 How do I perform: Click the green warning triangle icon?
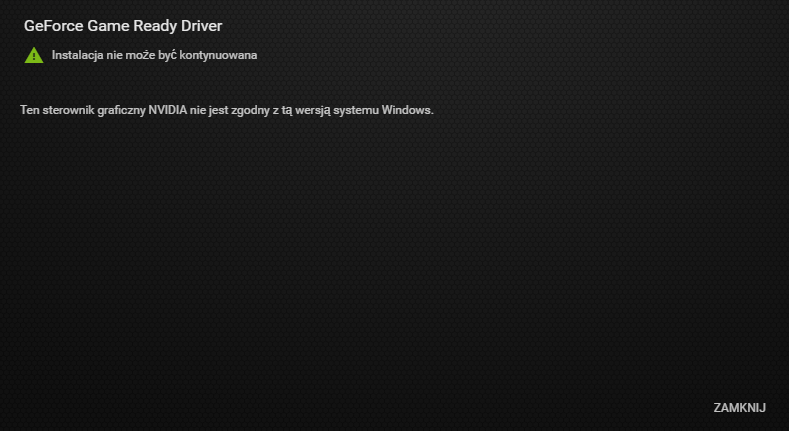(34, 55)
